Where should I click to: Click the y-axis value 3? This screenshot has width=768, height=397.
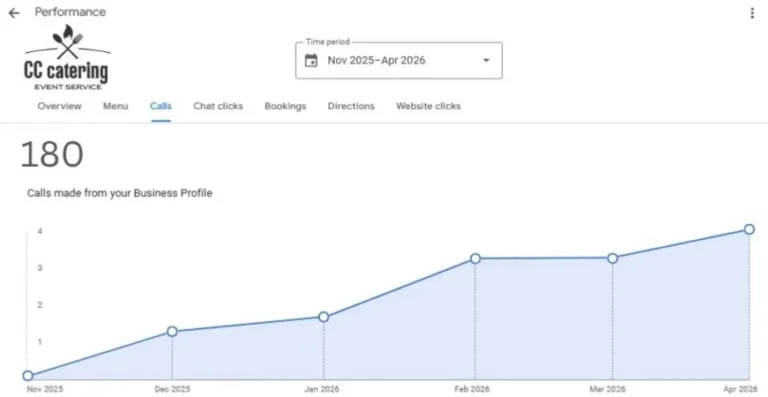point(40,268)
